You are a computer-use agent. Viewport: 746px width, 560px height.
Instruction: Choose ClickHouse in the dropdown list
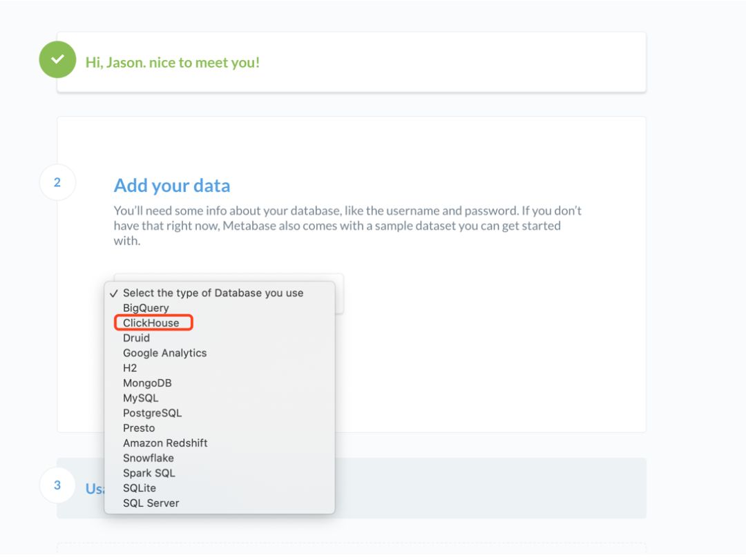[151, 323]
